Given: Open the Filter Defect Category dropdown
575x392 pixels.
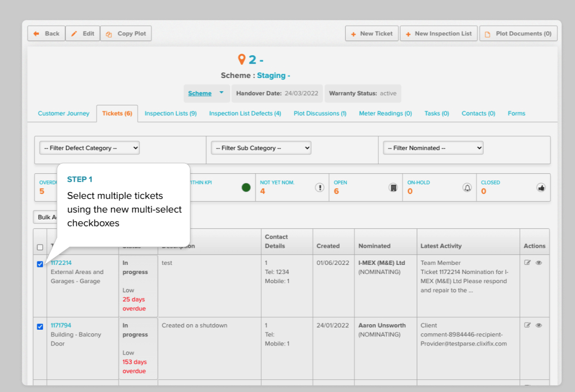Looking at the screenshot, I should [89, 148].
